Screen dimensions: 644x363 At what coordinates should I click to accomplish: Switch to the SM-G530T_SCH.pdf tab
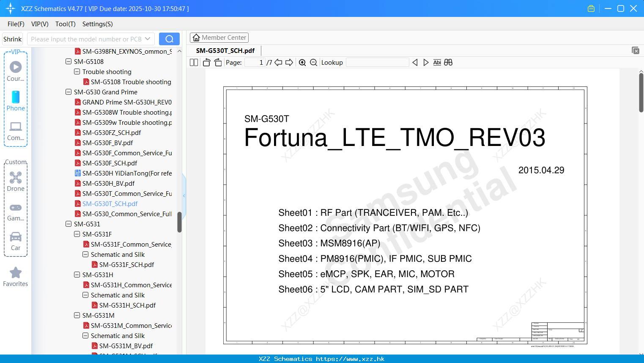(x=225, y=51)
